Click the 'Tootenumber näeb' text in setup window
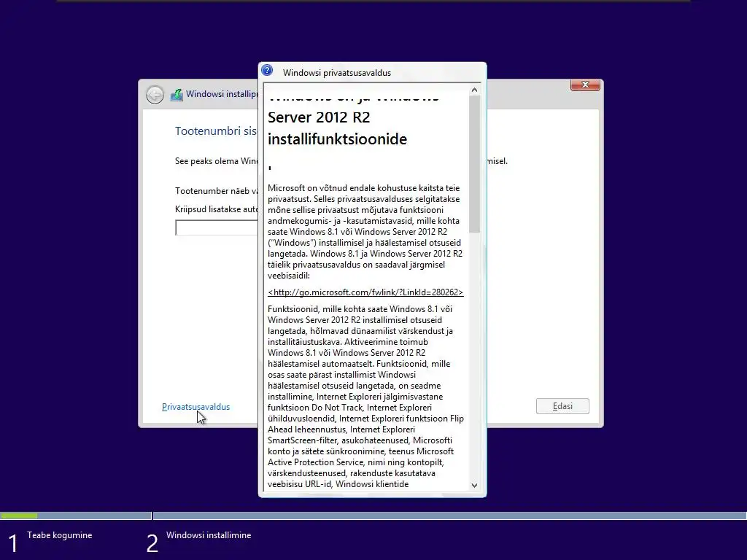Screen dimensions: 747x560 click(x=216, y=191)
